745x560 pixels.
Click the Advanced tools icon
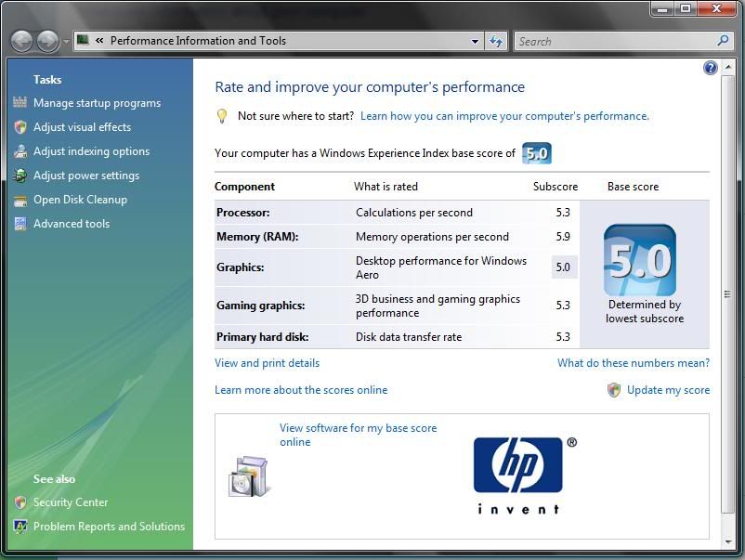20,224
